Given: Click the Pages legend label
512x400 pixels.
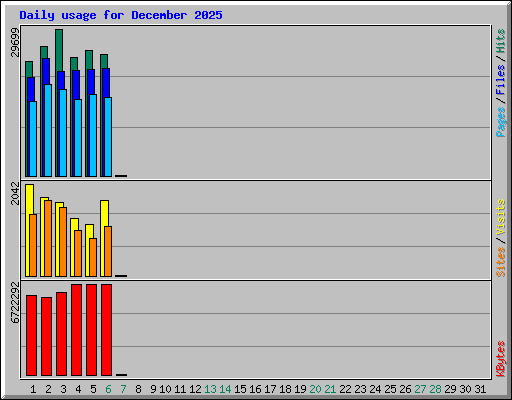Looking at the screenshot, I should click(500, 122).
